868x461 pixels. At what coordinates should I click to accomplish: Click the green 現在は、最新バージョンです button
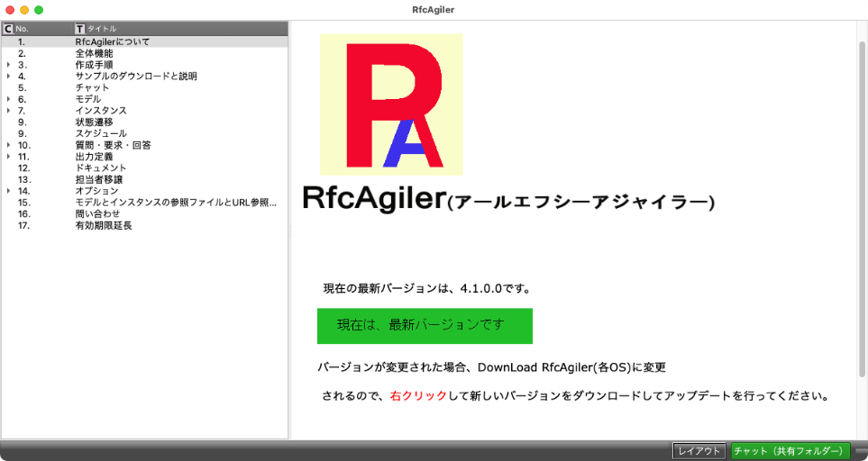[x=425, y=326]
